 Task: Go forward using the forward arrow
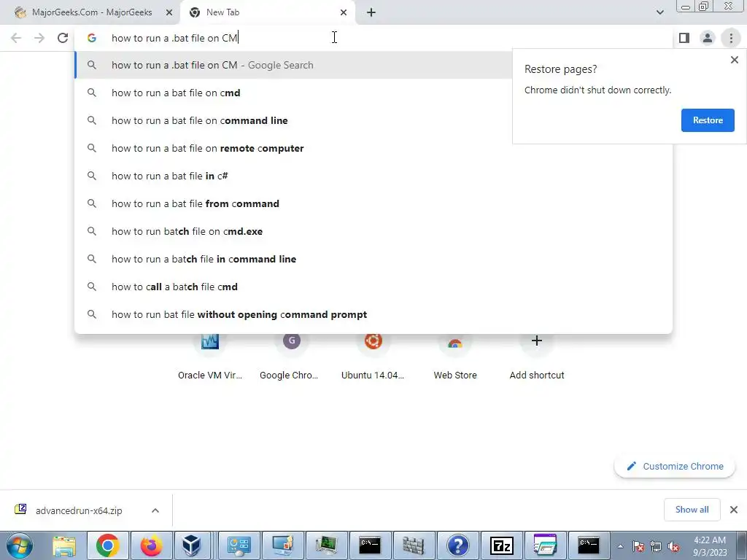point(39,38)
